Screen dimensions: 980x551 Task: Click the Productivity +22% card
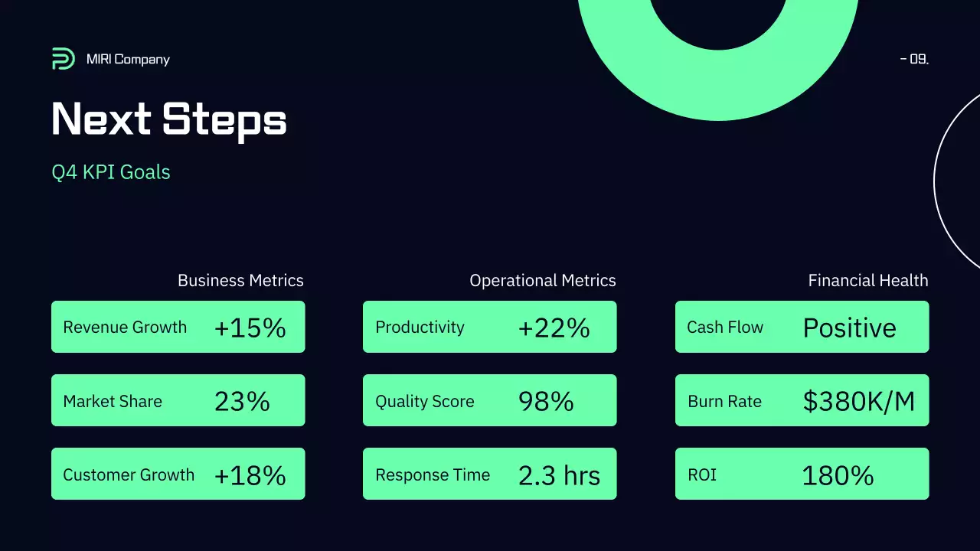tap(489, 327)
